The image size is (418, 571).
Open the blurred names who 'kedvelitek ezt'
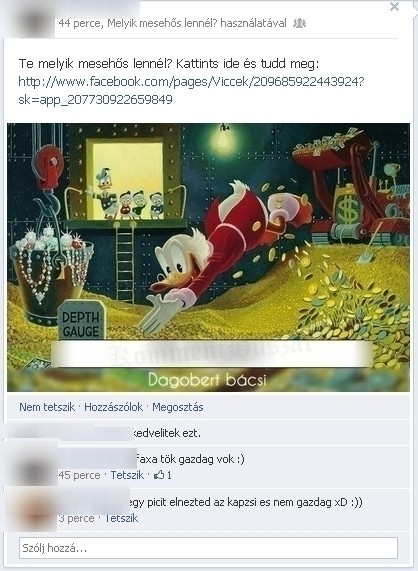pos(69,433)
